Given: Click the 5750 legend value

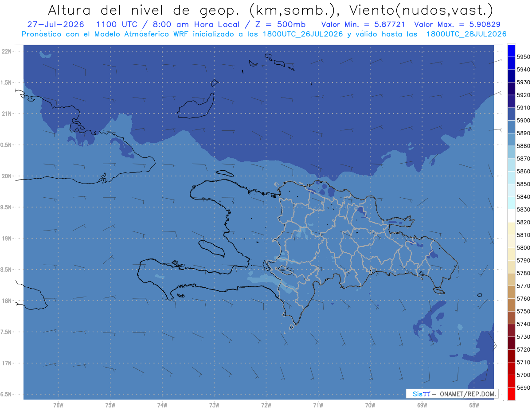Looking at the screenshot, I should (523, 311).
